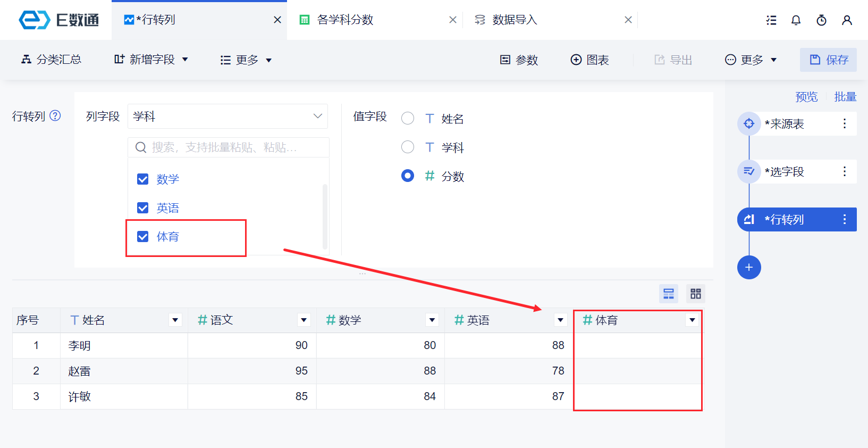Switch to the grid card view icon
The width and height of the screenshot is (868, 448).
pyautogui.click(x=695, y=294)
